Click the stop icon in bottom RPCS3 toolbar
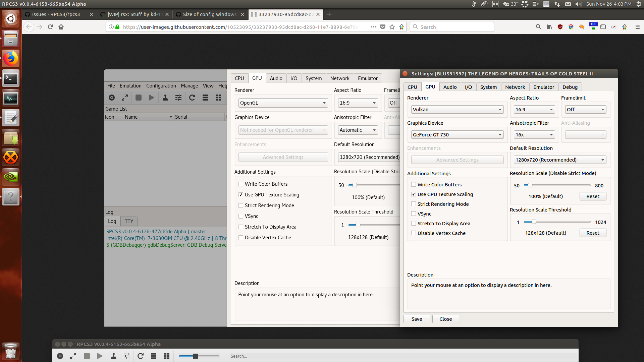 87,356
